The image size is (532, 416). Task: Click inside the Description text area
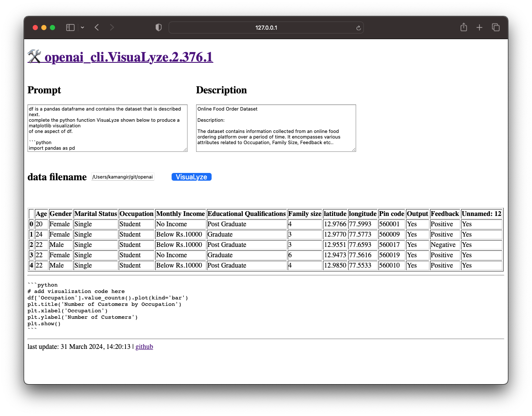click(x=276, y=128)
